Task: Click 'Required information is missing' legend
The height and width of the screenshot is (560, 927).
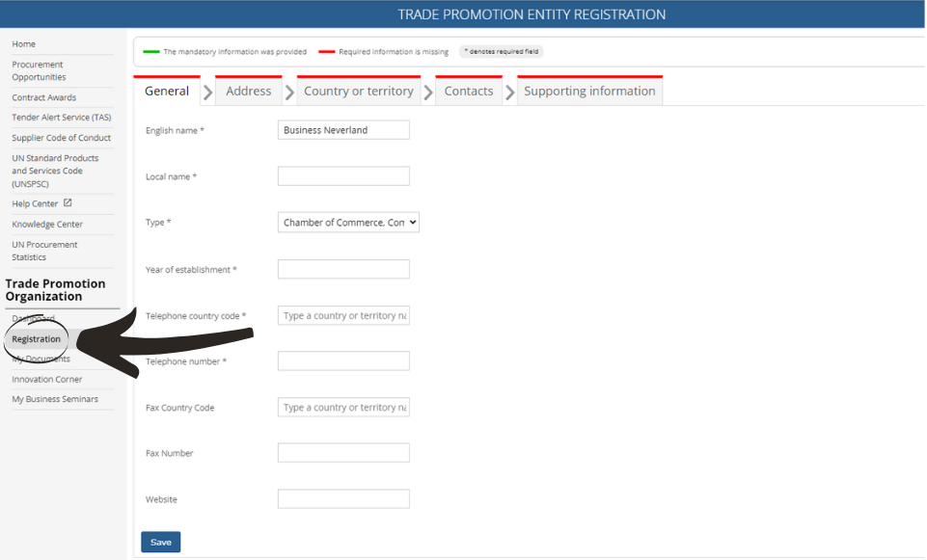Action: point(394,52)
